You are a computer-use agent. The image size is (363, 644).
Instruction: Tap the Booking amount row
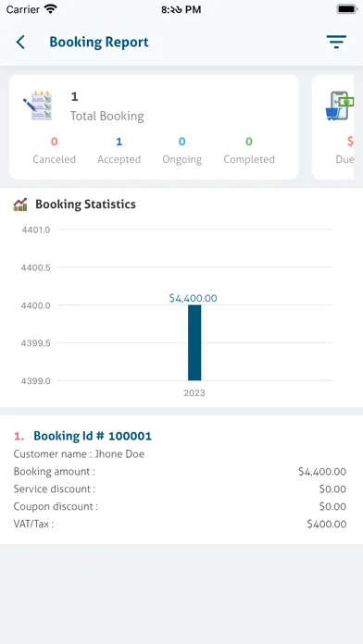pyautogui.click(x=180, y=472)
